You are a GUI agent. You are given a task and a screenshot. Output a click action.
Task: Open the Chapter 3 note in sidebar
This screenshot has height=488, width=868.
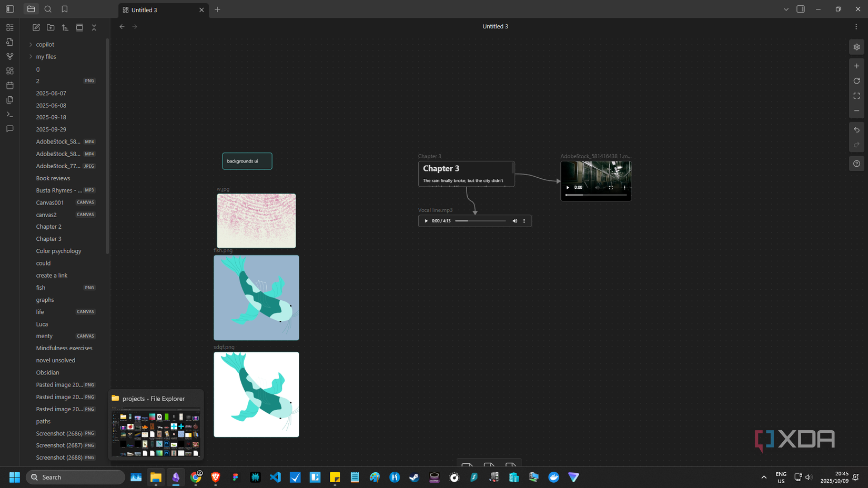(48, 239)
